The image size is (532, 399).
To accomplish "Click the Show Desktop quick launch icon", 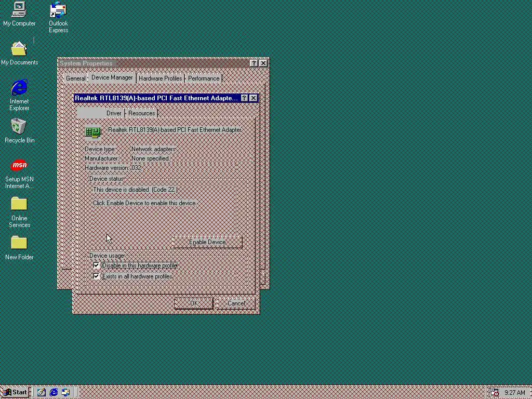I will point(42,392).
